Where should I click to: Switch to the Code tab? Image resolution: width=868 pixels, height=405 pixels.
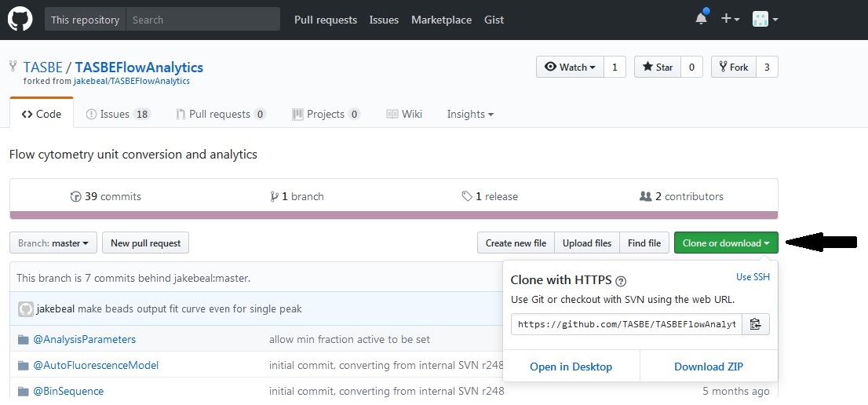point(42,114)
